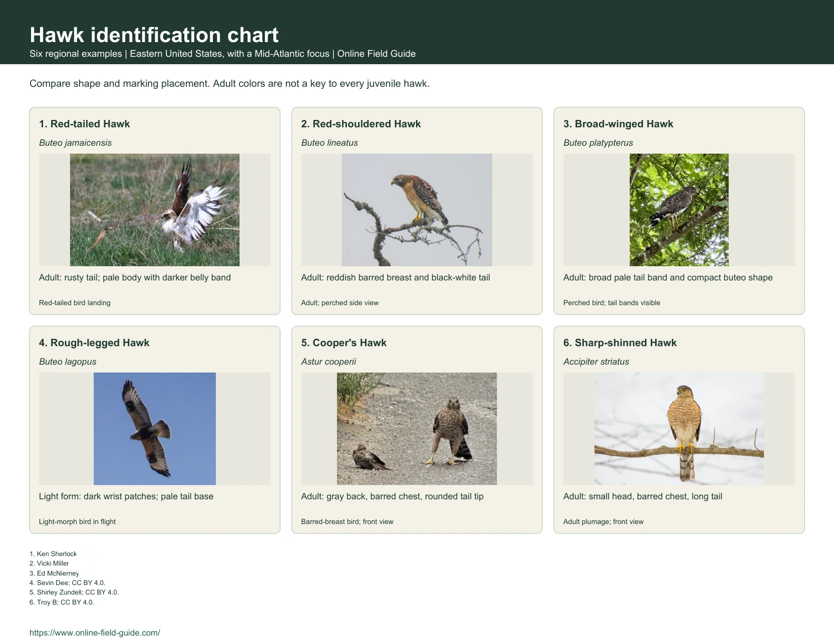The height and width of the screenshot is (644, 834).
Task: Click the 'Barred-breast bird; front view' caption
Action: pos(347,521)
